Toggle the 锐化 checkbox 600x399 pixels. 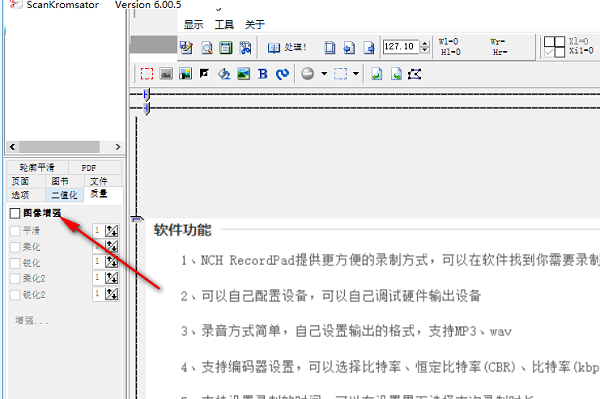click(x=15, y=263)
